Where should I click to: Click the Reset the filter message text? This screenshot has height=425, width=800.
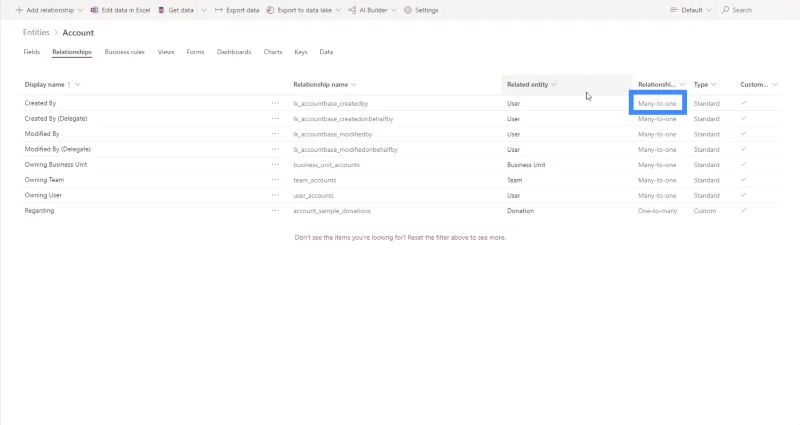400,238
